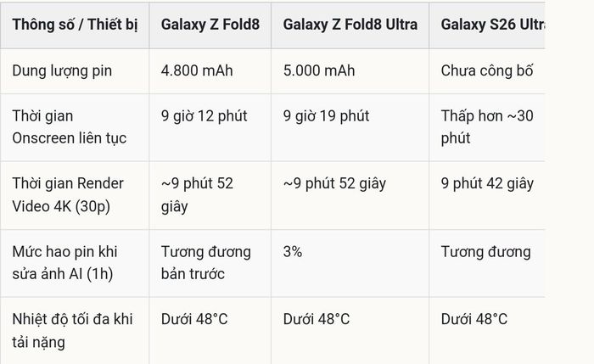Select the 'Galaxy Z Fold8' column header

pyautogui.click(x=210, y=25)
